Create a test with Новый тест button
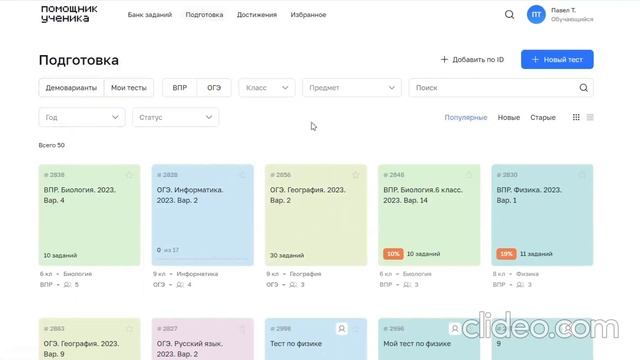Screen dimensions: 640x360 [557, 60]
